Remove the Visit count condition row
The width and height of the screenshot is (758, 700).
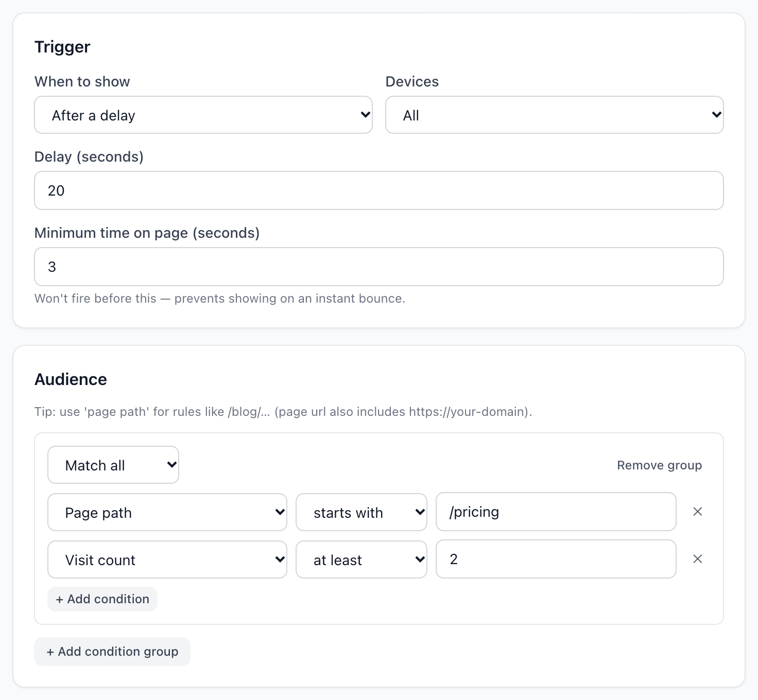(698, 559)
